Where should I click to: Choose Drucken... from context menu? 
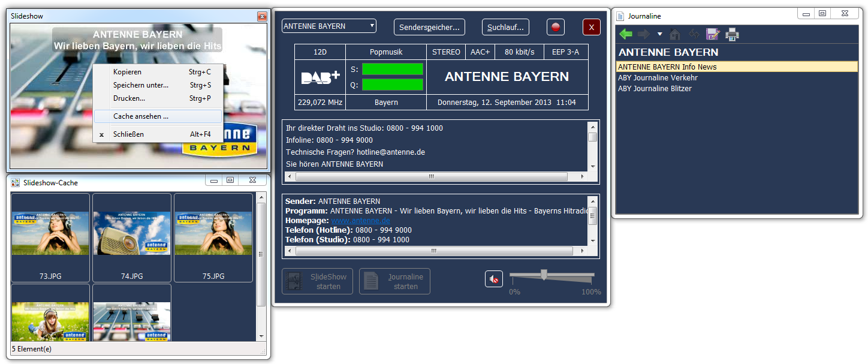158,98
